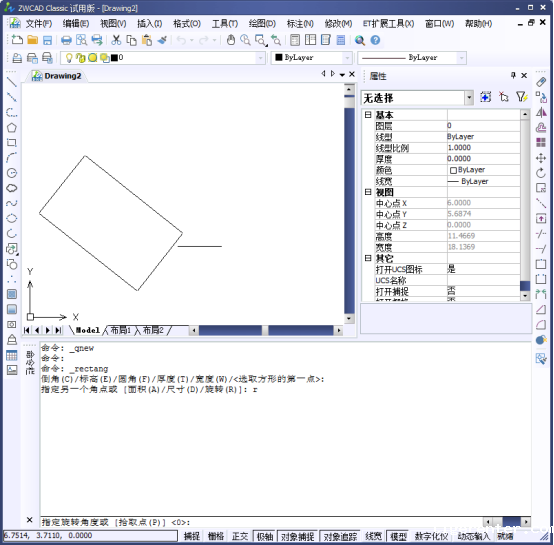Open the 文件(F) menu
The height and width of the screenshot is (545, 554).
[x=39, y=24]
